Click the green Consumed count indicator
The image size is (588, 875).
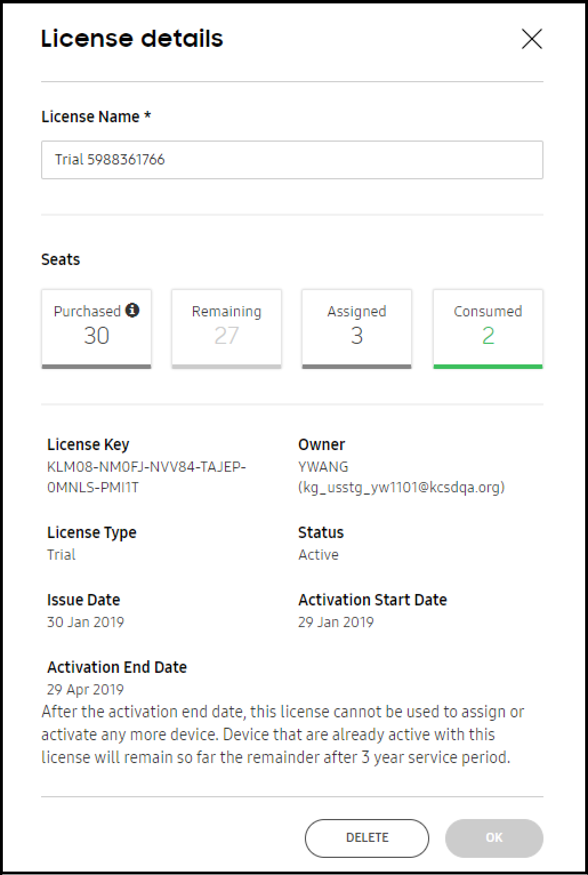pyautogui.click(x=488, y=336)
